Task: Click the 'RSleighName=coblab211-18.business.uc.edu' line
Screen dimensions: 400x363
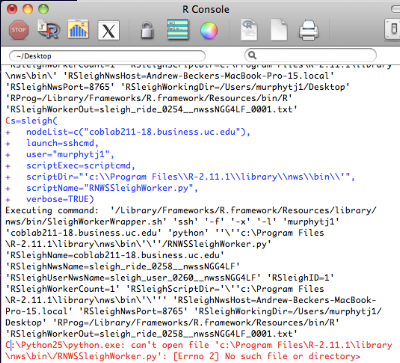Action: click(x=115, y=255)
